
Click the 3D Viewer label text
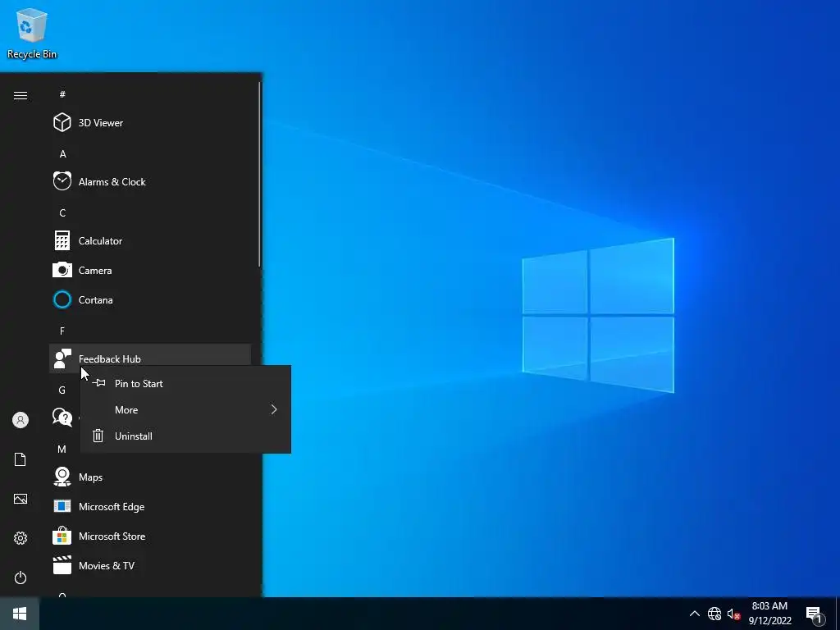(x=101, y=123)
